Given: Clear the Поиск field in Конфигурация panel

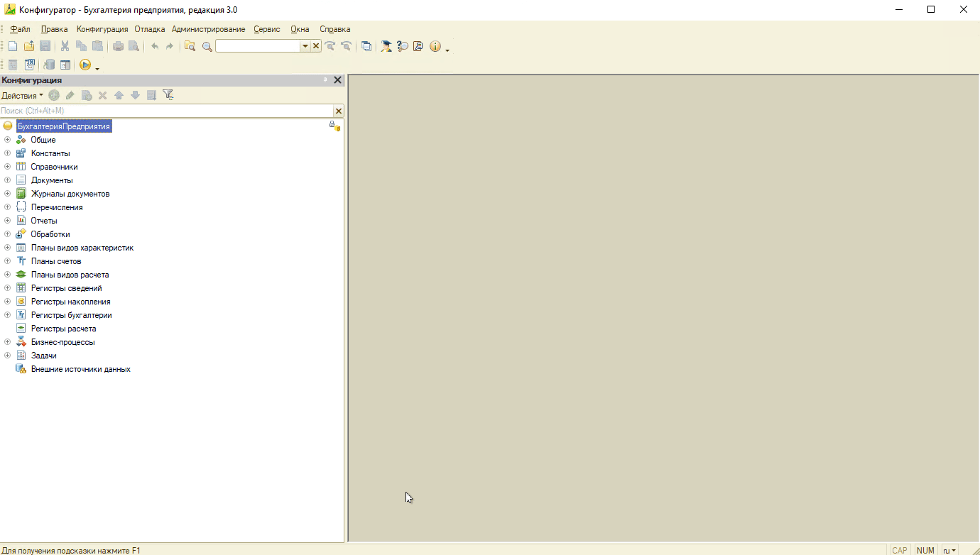Looking at the screenshot, I should point(339,111).
